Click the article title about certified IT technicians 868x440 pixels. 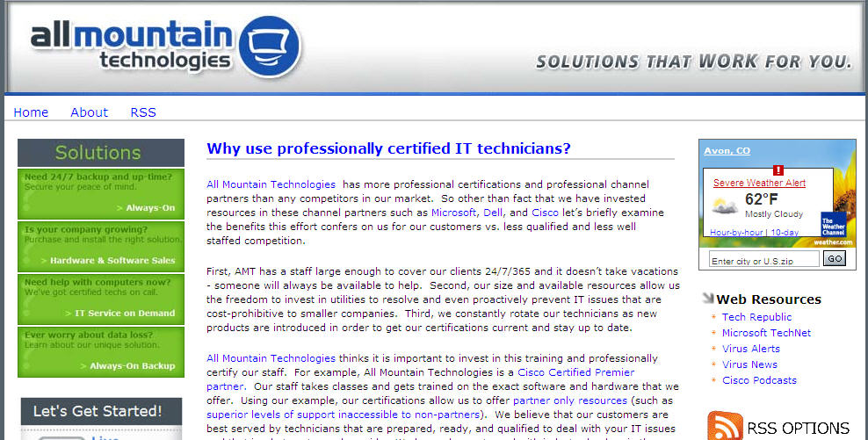[388, 148]
